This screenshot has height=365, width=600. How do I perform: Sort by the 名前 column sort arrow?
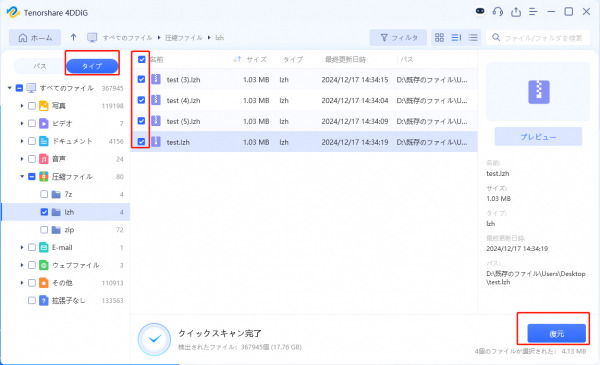[237, 59]
